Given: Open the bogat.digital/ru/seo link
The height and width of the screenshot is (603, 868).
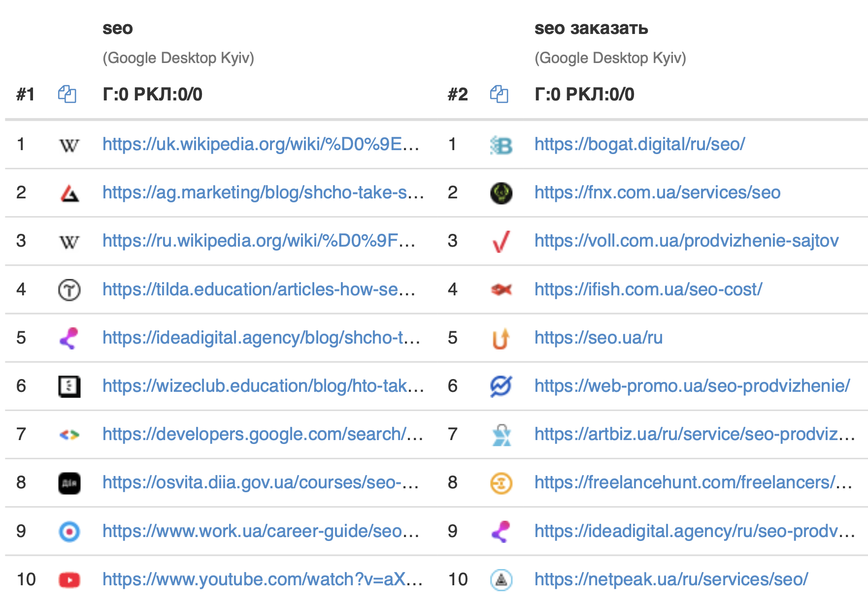Looking at the screenshot, I should click(x=639, y=144).
